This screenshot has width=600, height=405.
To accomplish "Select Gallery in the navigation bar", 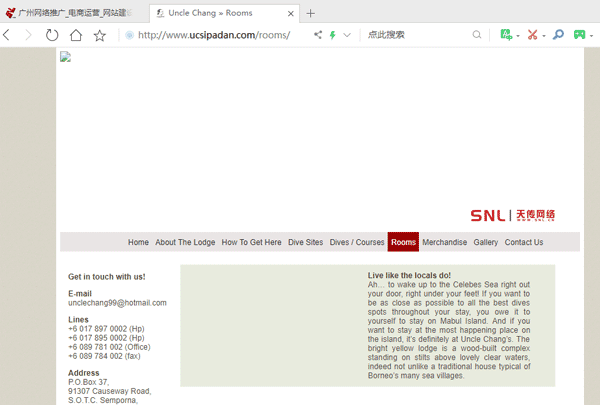I will pyautogui.click(x=486, y=242).
